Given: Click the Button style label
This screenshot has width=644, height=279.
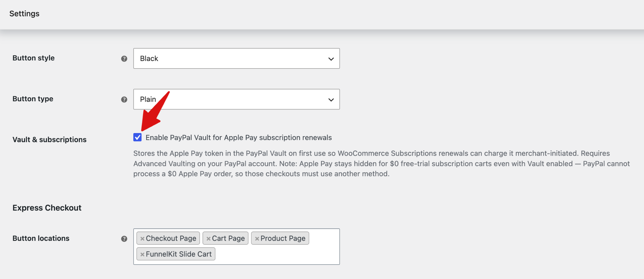Looking at the screenshot, I should click(33, 58).
